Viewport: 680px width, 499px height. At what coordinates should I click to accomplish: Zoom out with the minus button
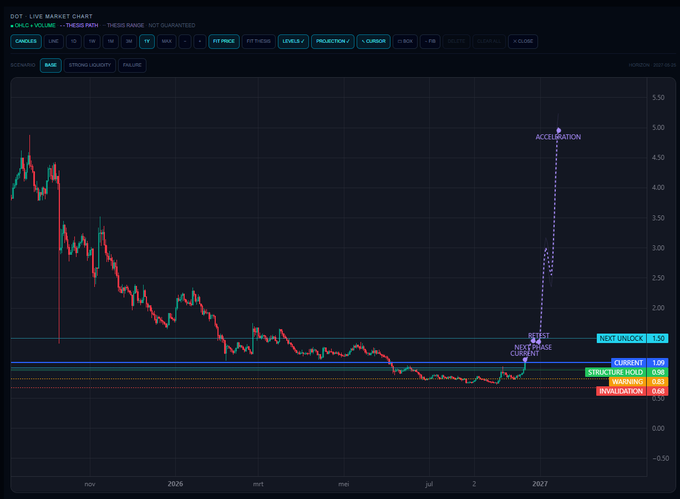click(x=185, y=41)
